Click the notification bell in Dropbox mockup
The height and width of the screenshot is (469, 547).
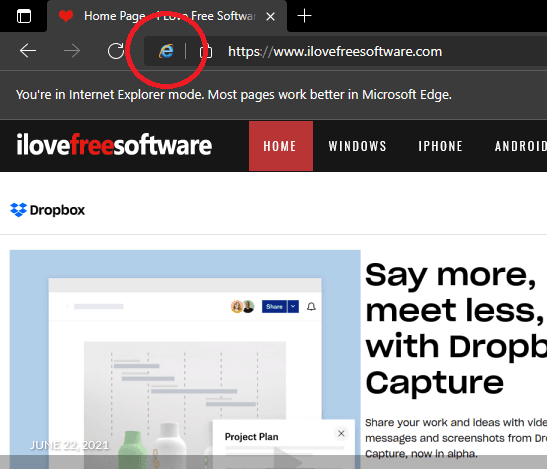(311, 307)
